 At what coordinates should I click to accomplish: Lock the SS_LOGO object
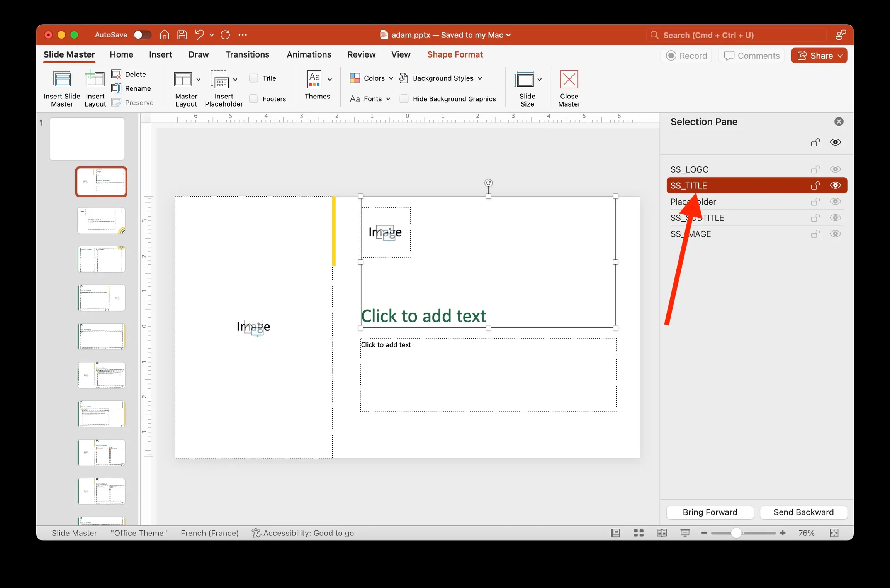[815, 169]
